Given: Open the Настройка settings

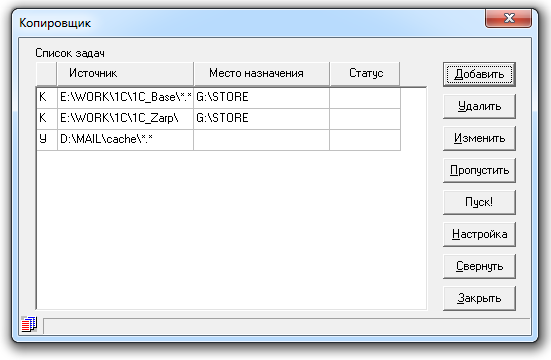Looking at the screenshot, I should click(x=479, y=234).
